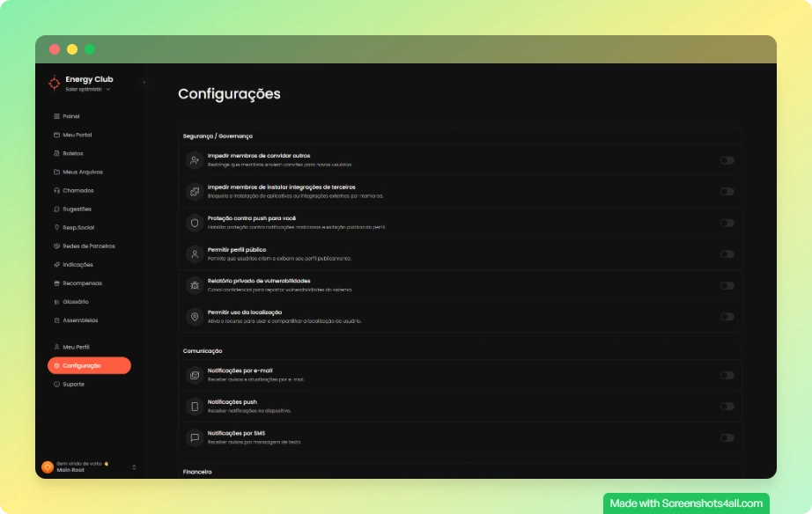This screenshot has height=514, width=812.
Task: Open Meu Portal from the sidebar
Action: [55, 135]
